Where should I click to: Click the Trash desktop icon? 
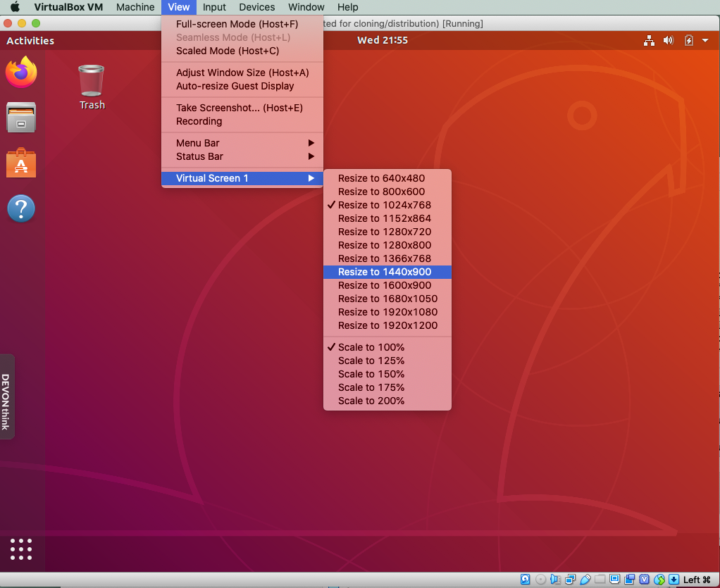(x=92, y=87)
